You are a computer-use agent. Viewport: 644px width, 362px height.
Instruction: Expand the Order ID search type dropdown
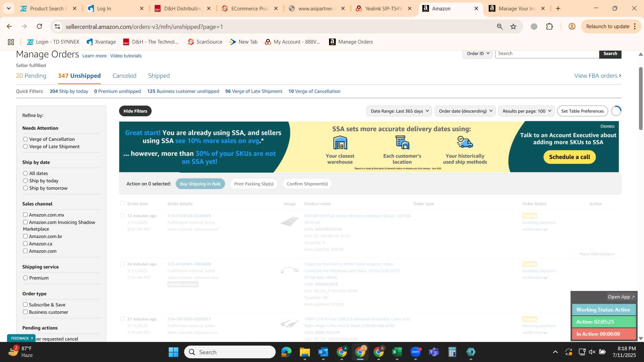coord(478,54)
